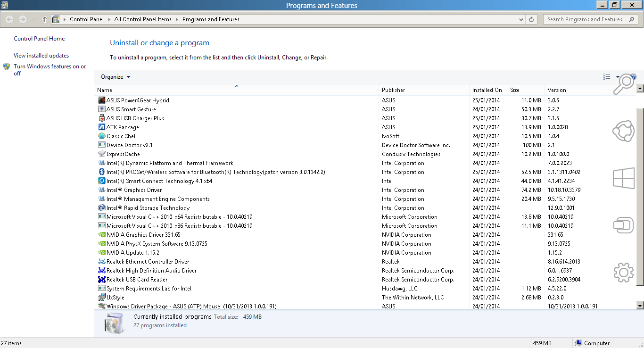Select the Classic Shell shell icon

tap(101, 136)
